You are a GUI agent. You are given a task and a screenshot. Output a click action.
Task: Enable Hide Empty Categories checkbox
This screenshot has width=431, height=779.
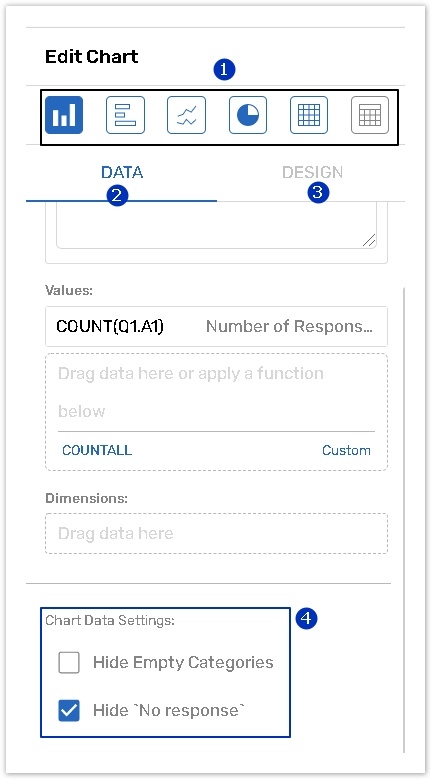pyautogui.click(x=69, y=663)
